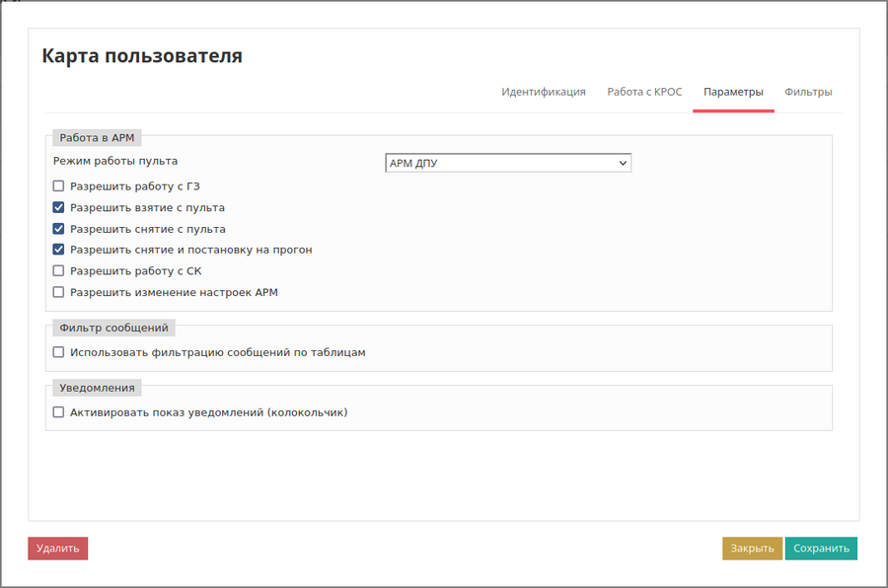Enable Разрешить работу с ГЗ checkbox
This screenshot has height=588, width=888.
coord(59,185)
